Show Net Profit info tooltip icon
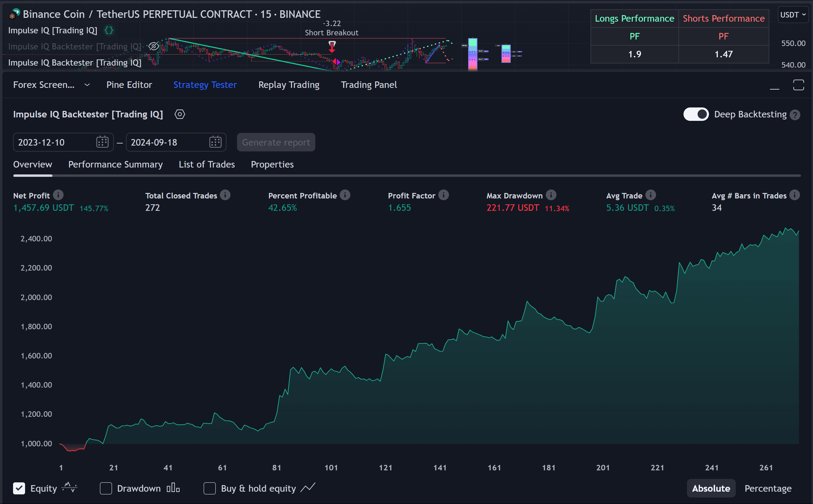Viewport: 813px width, 504px height. click(58, 195)
